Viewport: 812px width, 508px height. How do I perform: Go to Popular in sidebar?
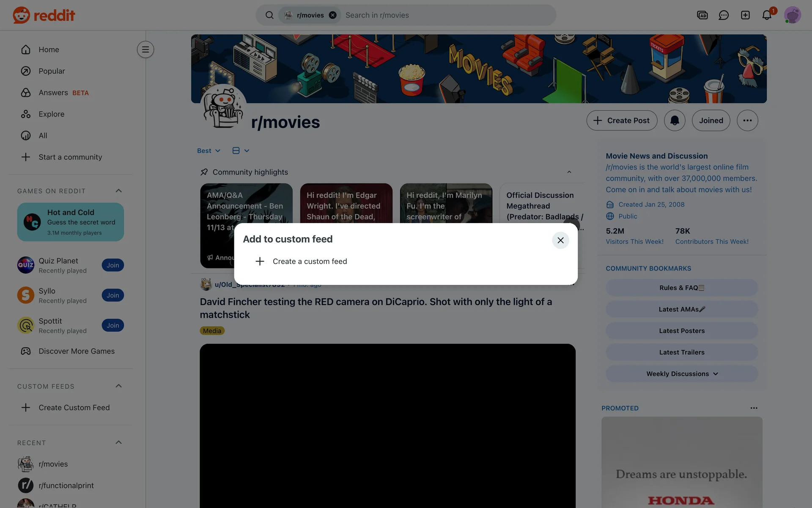(52, 71)
